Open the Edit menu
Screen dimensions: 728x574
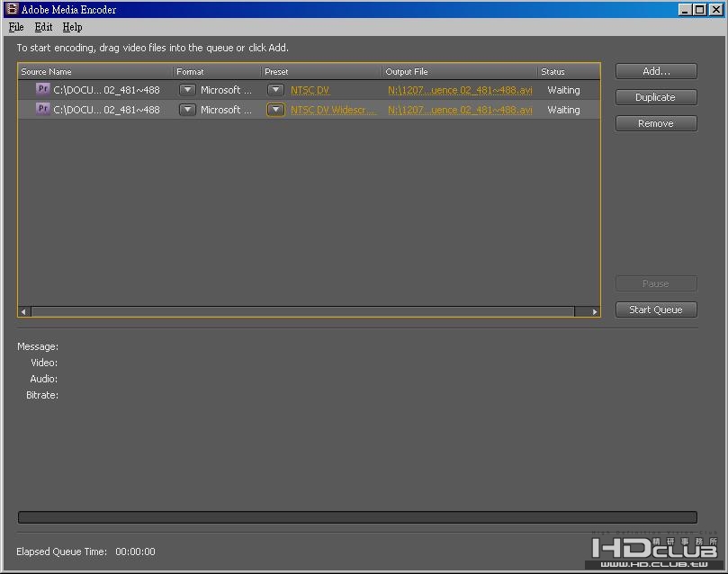point(43,27)
